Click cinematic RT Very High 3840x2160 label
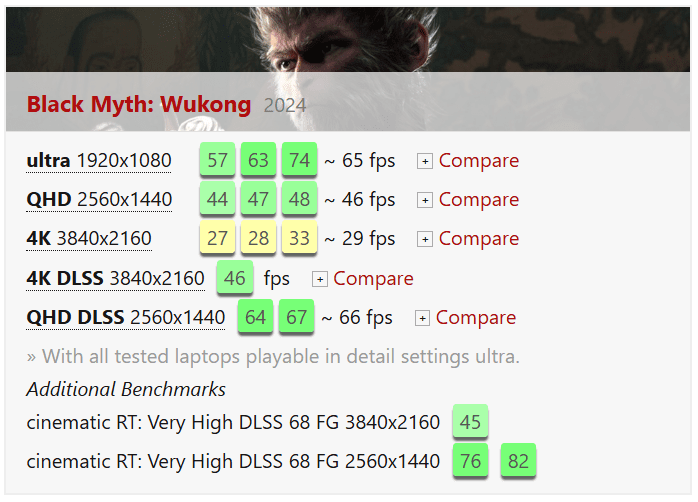 tap(233, 422)
